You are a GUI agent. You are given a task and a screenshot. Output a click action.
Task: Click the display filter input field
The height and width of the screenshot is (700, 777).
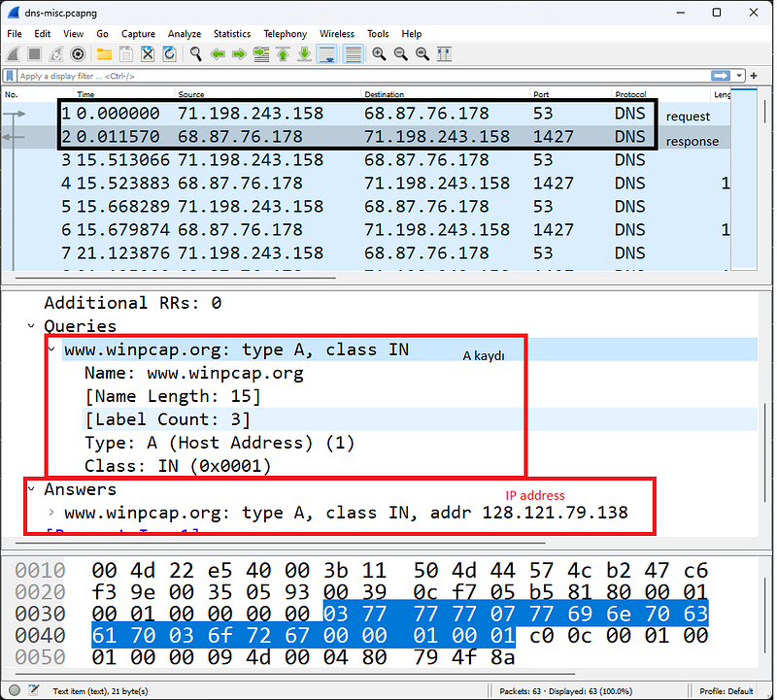coord(363,76)
